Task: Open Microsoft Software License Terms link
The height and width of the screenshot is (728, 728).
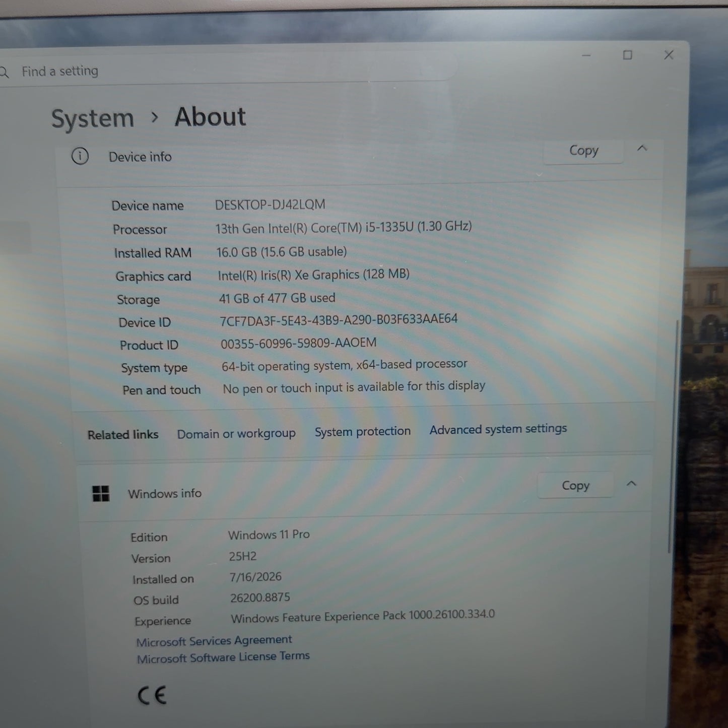Action: pos(223,657)
